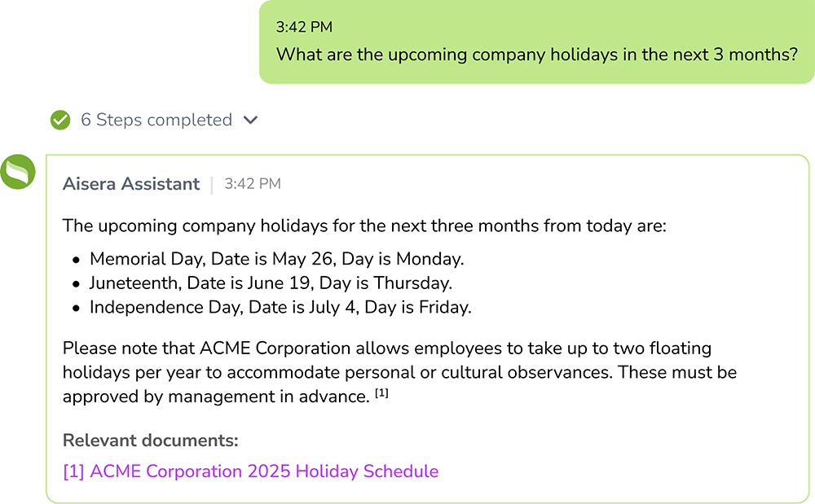Click the intro sentence about upcoming holidays
Screen dimensions: 815x504
point(364,226)
